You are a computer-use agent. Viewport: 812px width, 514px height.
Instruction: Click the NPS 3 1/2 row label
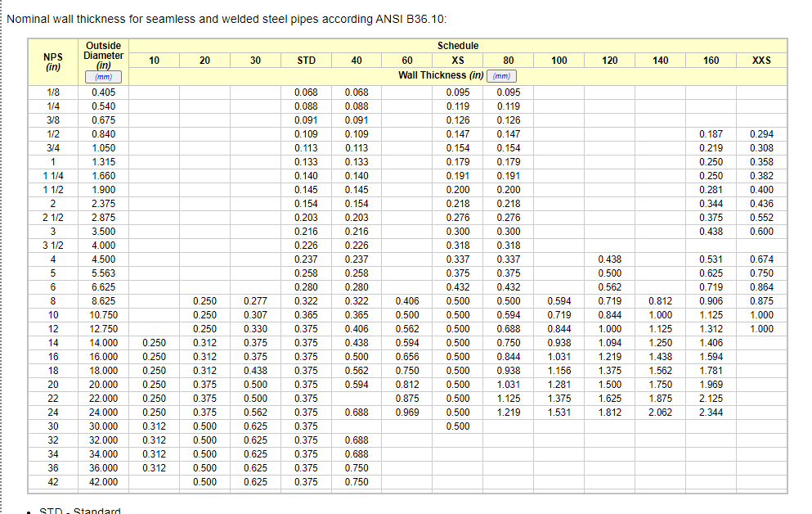click(53, 246)
